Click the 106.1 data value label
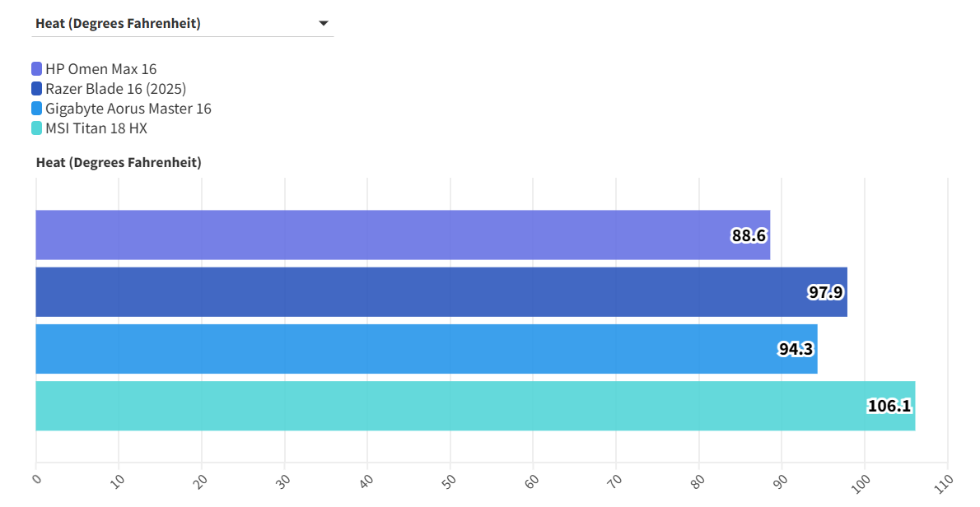 (x=889, y=406)
